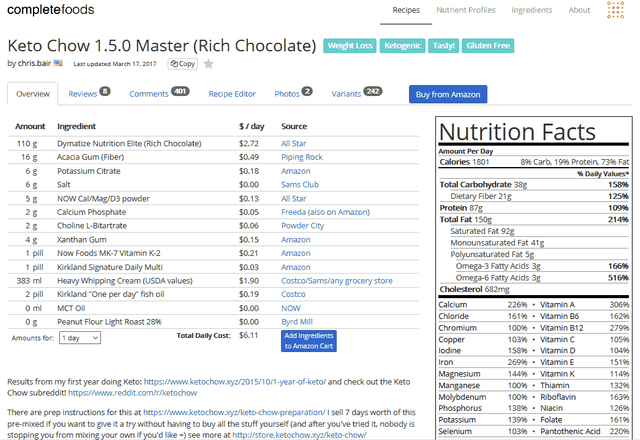Click the Gluten Free tag
640x440 pixels.
[x=488, y=46]
